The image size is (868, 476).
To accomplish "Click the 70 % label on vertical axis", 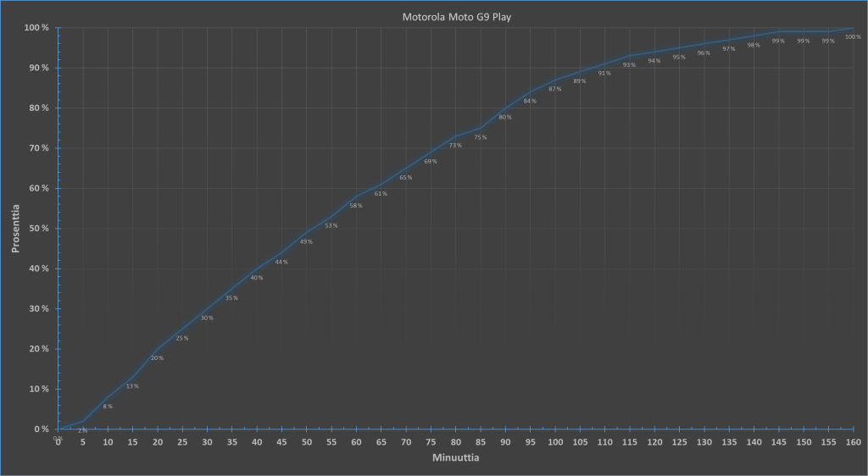I will 37,148.
